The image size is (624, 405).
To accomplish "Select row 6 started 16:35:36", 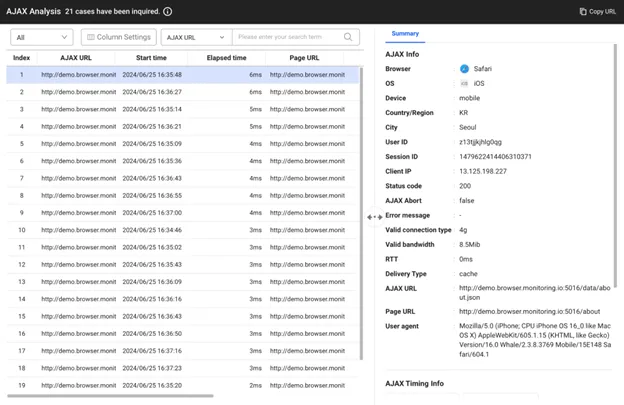I will 182,161.
